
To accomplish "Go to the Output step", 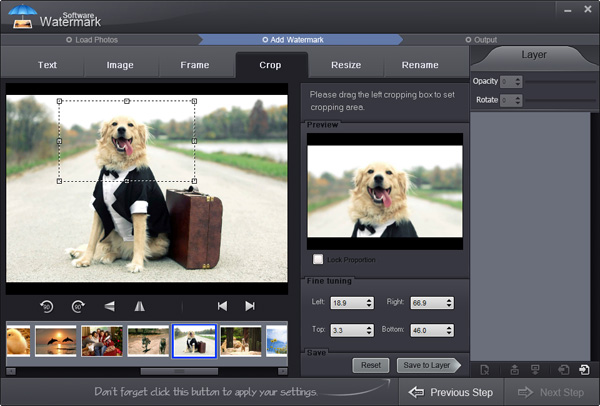I will pos(481,40).
